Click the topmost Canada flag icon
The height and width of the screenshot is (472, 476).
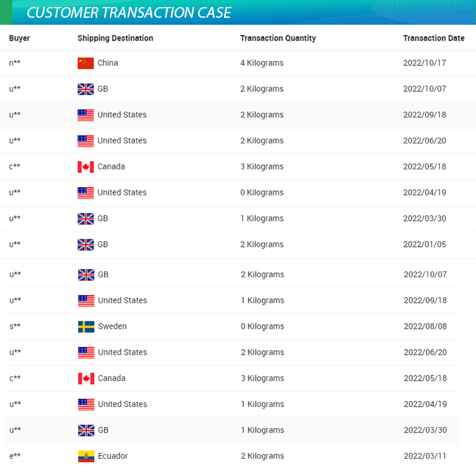(x=86, y=167)
